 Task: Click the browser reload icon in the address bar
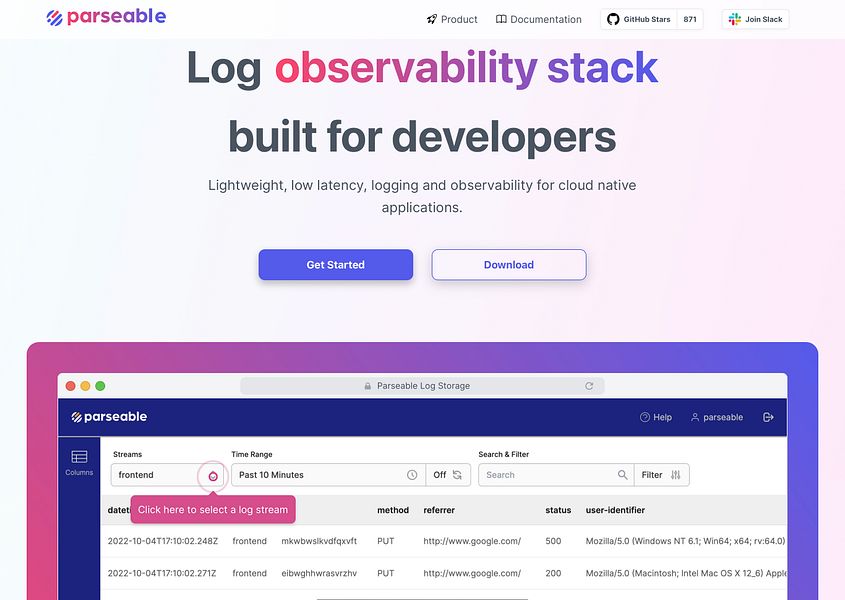(589, 386)
